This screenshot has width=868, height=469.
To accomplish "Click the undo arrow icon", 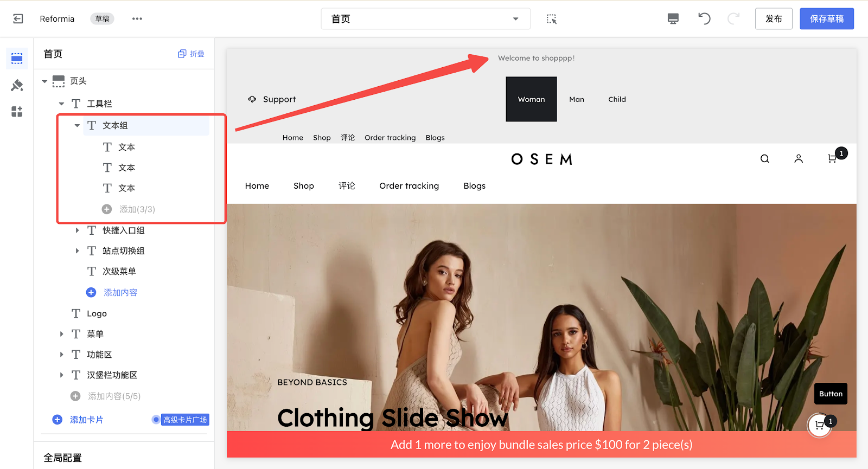I will (x=704, y=19).
